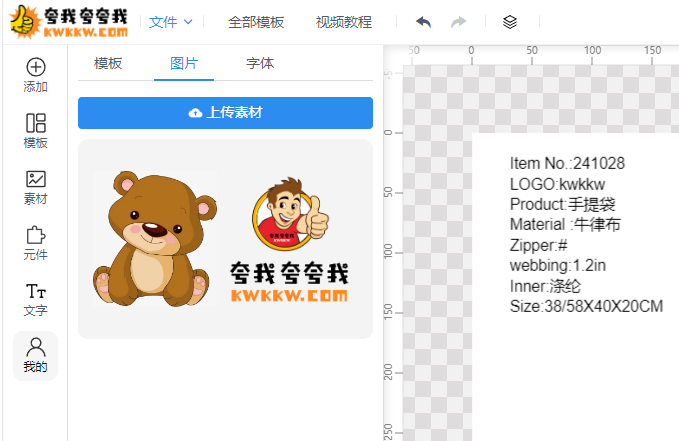Click the 'LOGO:kwkkw' text line
This screenshot has width=679, height=441.
557,184
